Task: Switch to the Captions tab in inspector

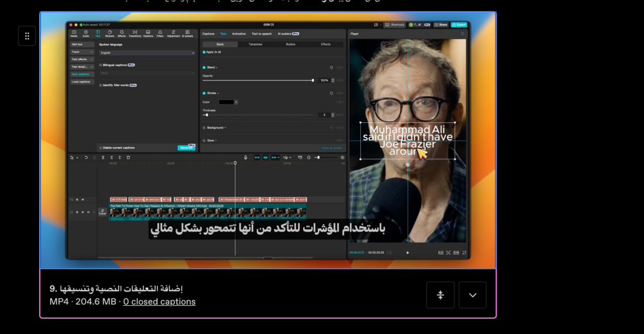Action: (208, 34)
